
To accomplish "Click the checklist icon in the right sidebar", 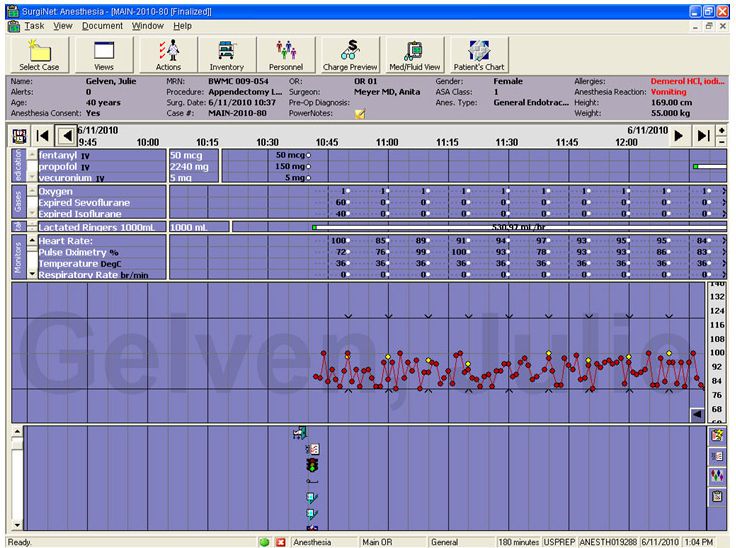I will 717,456.
